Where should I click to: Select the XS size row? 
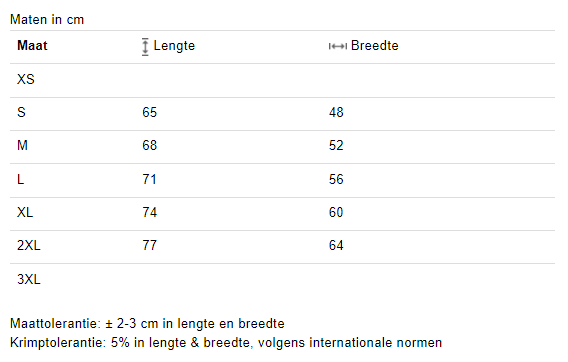282,80
